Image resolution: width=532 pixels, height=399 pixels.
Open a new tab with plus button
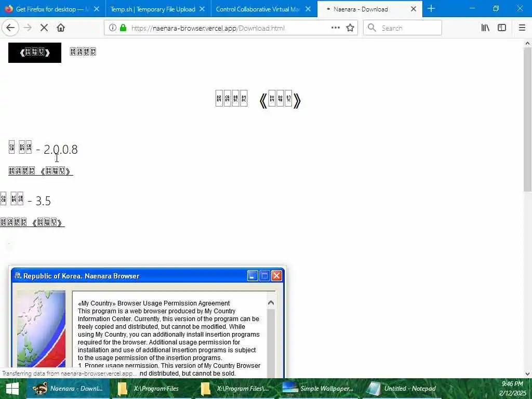pos(431,8)
